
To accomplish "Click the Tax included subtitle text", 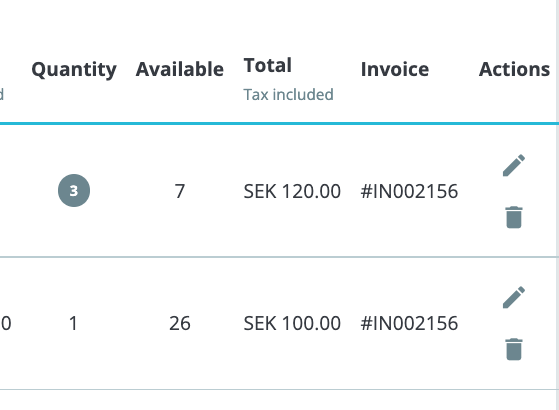I will [288, 94].
